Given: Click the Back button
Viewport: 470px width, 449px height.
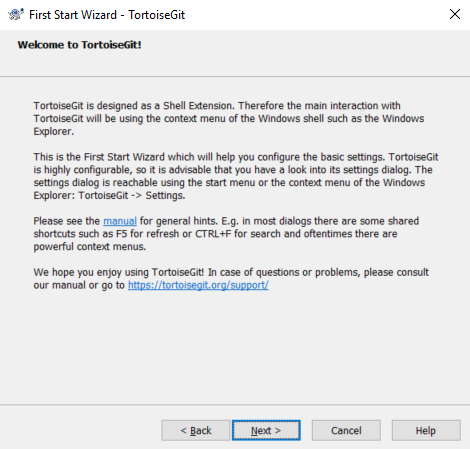Looking at the screenshot, I should coord(196,430).
